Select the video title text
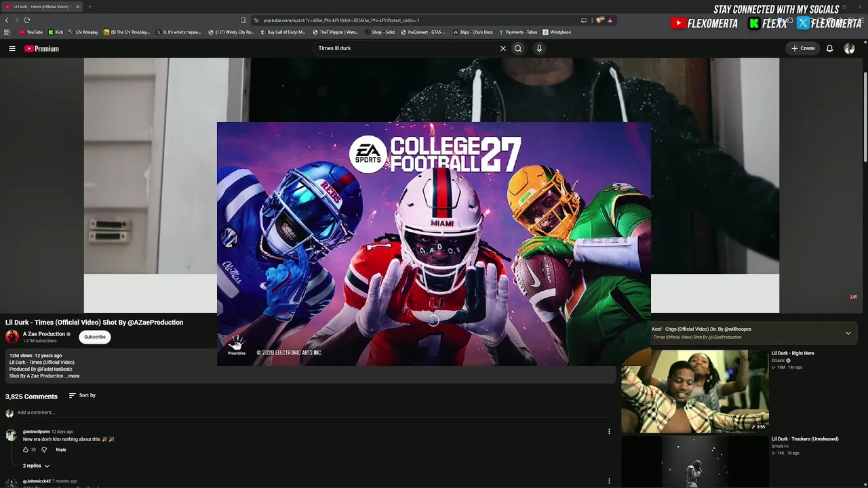The width and height of the screenshot is (868, 488). (94, 323)
